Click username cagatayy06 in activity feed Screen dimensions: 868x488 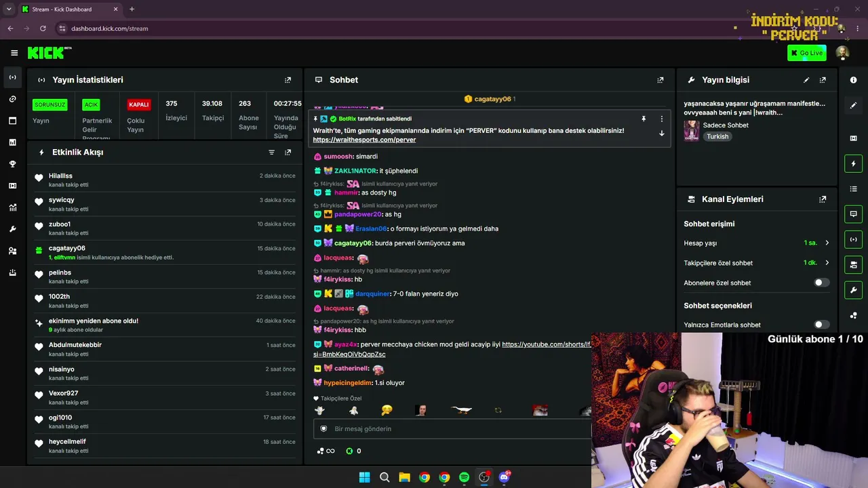[x=67, y=248]
